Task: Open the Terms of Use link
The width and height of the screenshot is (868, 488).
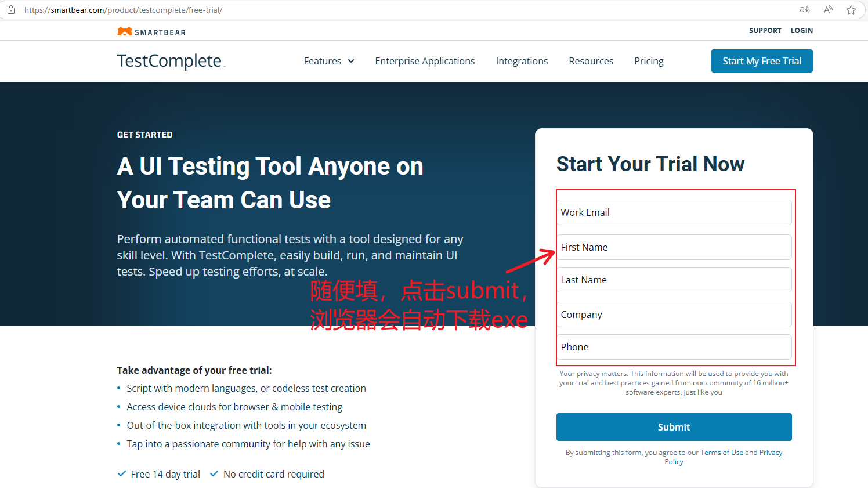Action: [x=722, y=453]
